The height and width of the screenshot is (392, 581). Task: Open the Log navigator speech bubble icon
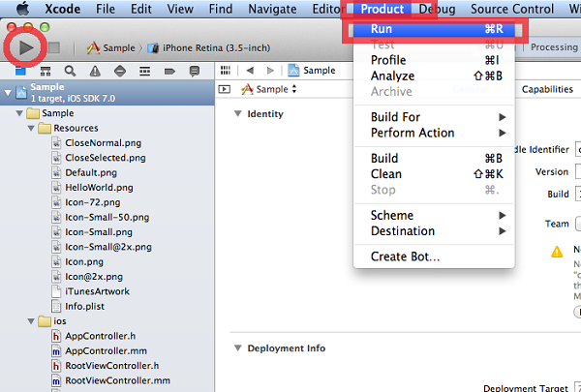195,71
